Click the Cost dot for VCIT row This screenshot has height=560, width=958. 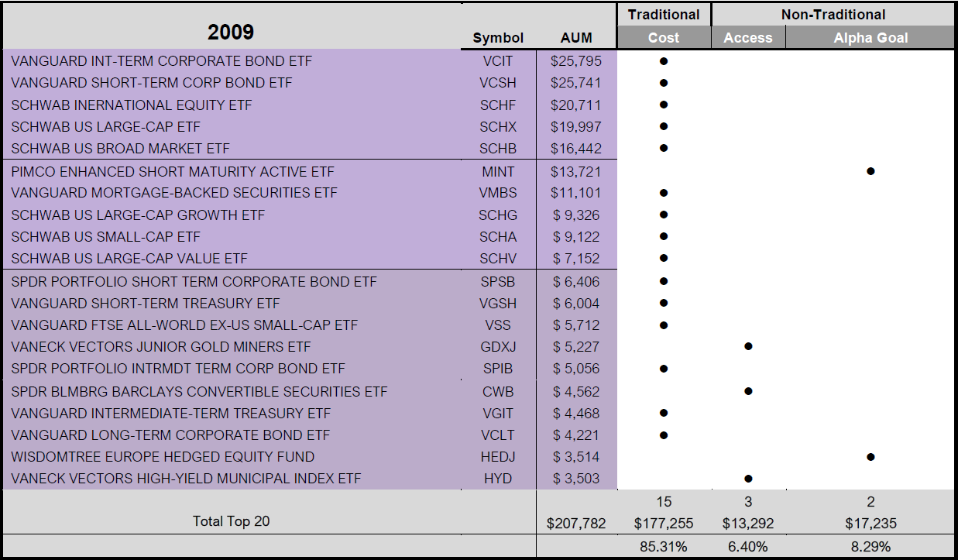(664, 60)
